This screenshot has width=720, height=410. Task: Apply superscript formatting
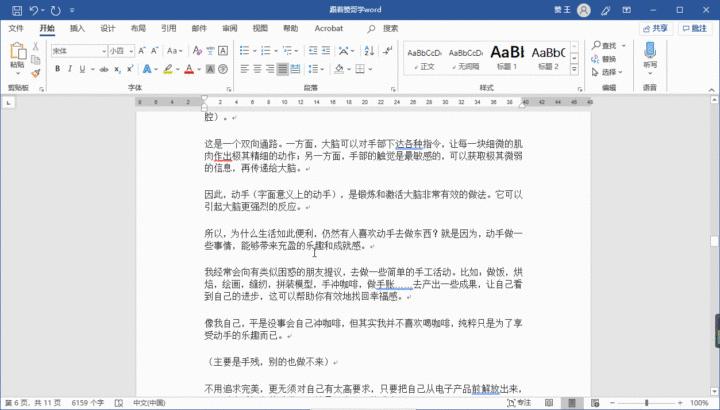130,69
